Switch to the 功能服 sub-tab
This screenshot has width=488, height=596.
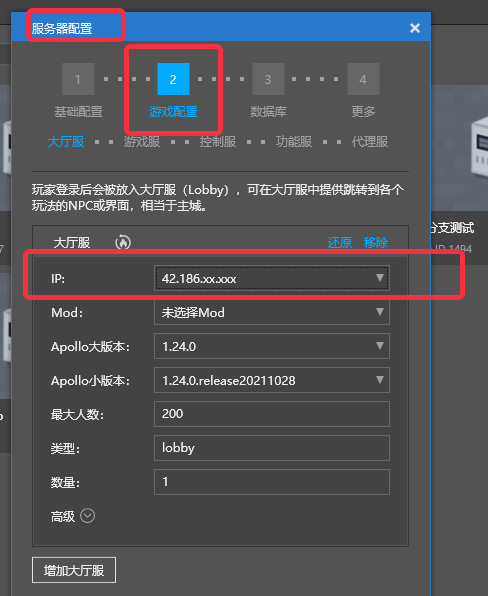(294, 142)
